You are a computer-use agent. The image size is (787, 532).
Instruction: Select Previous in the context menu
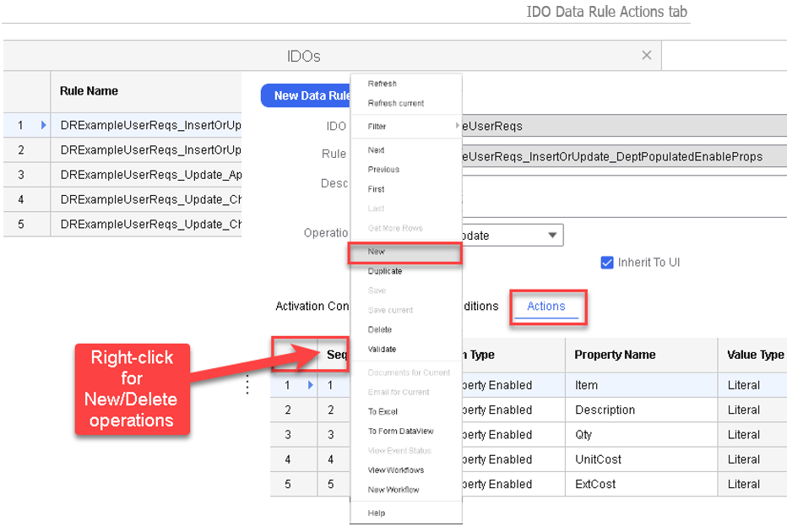pos(383,169)
